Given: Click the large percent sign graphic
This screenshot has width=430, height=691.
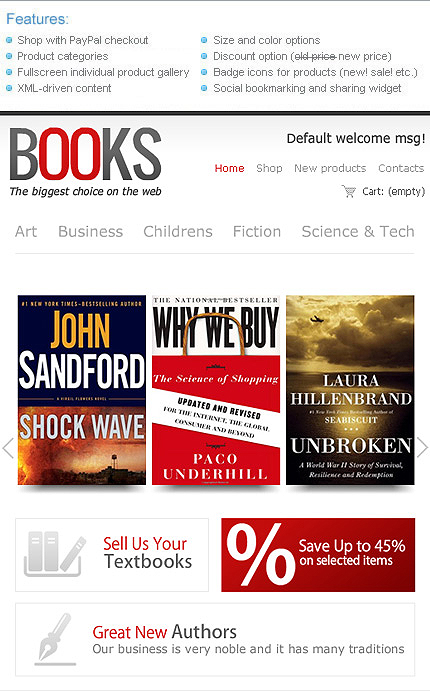Looking at the screenshot, I should (x=260, y=554).
